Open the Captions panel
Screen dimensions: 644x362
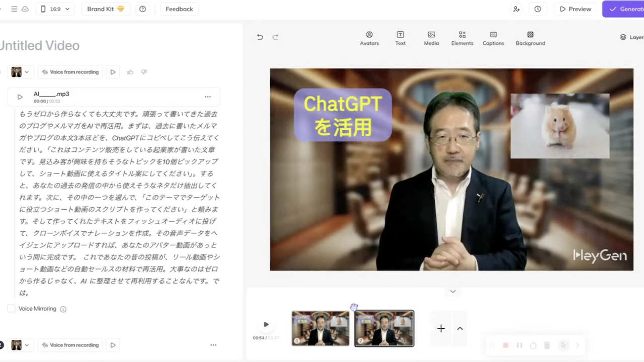[493, 38]
